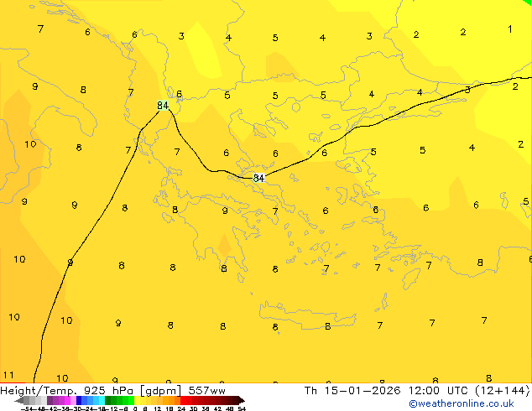Click the temperature value 11 on the map

coord(8,375)
